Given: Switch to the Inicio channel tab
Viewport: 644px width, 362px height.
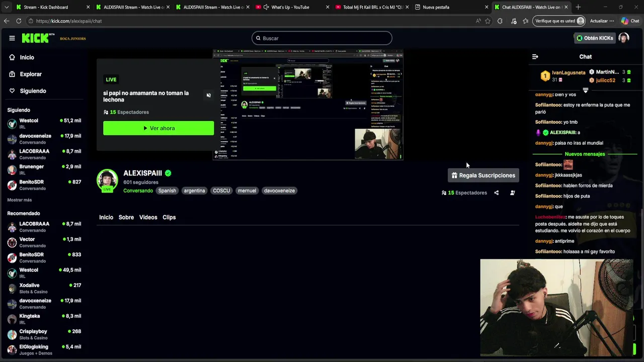Looking at the screenshot, I should tap(106, 217).
